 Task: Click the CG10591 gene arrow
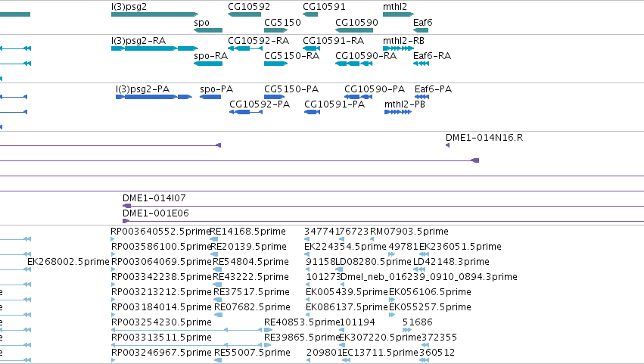310,14
